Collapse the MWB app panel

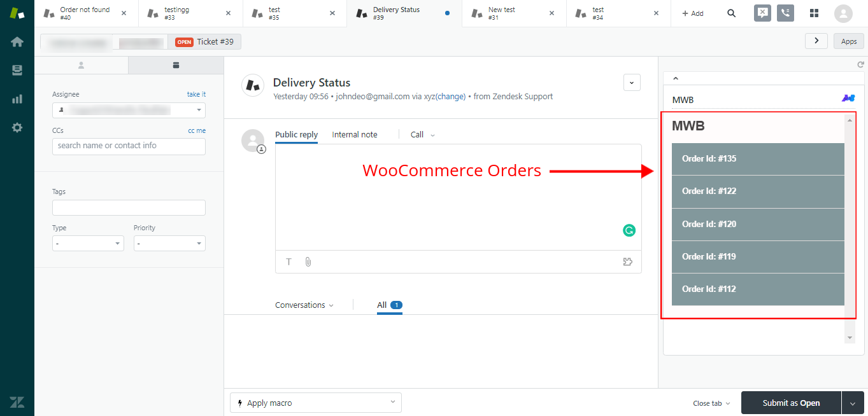pos(676,79)
